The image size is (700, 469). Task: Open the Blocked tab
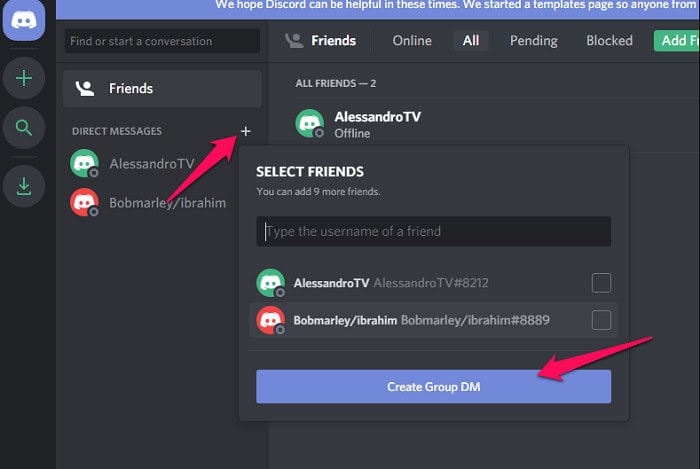point(609,41)
